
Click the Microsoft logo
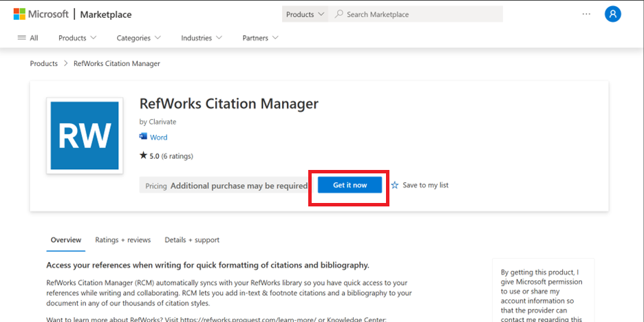pos(41,14)
